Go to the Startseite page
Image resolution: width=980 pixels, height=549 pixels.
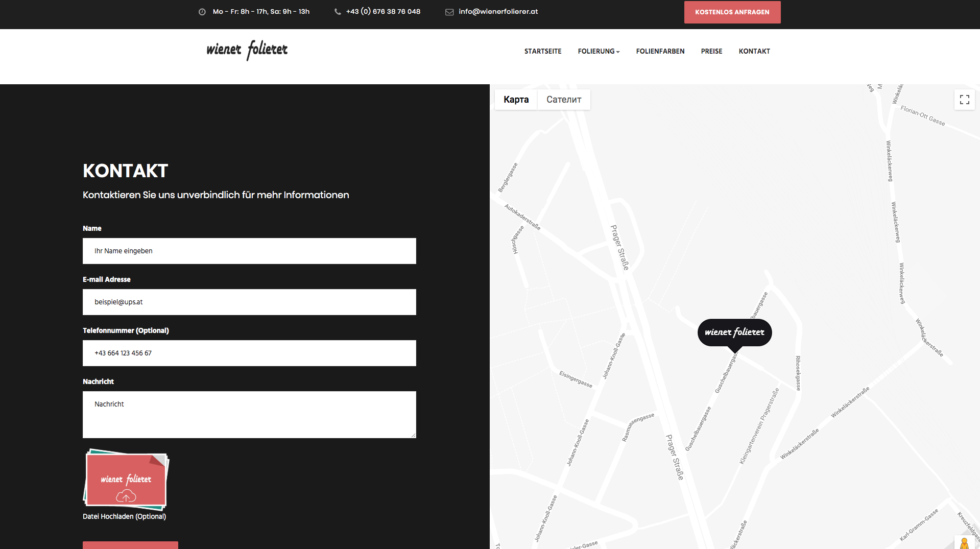tap(543, 51)
